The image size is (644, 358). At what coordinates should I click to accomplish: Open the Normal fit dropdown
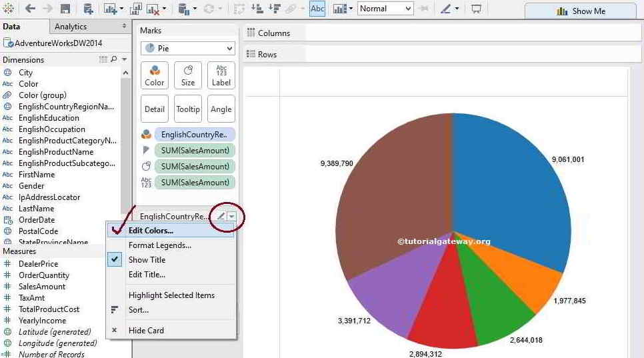[385, 9]
